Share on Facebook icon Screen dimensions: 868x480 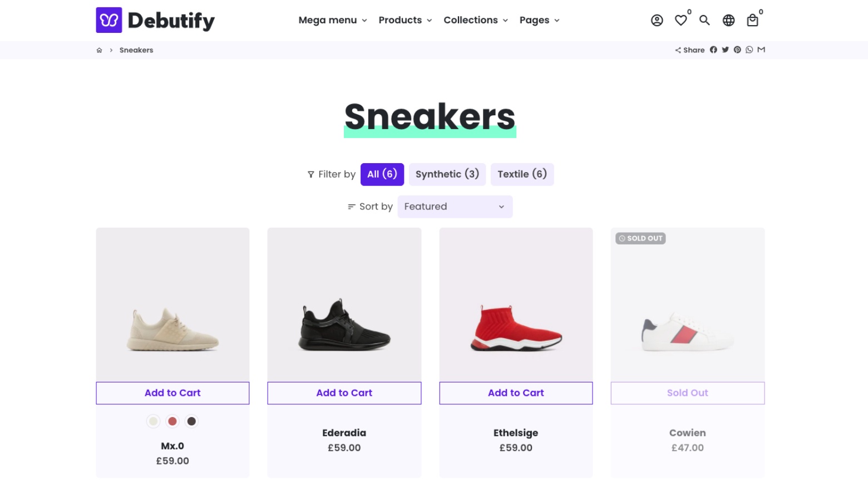[x=713, y=50]
